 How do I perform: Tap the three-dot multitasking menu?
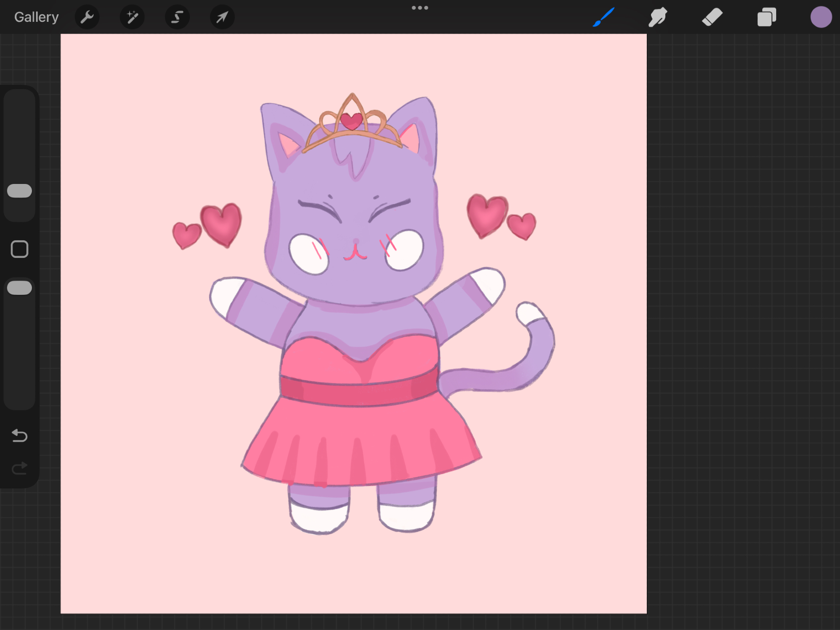pyautogui.click(x=420, y=8)
